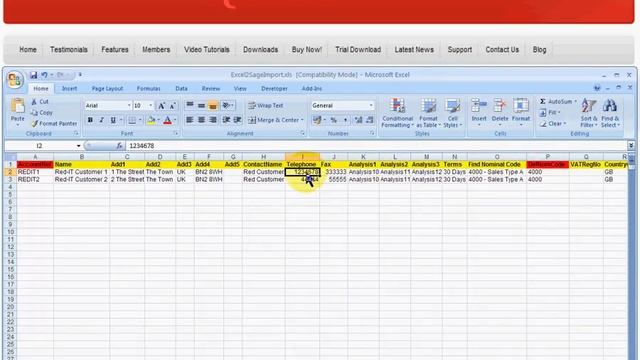Cut the selected cell
This screenshot has width=640, height=360.
pyautogui.click(x=40, y=102)
